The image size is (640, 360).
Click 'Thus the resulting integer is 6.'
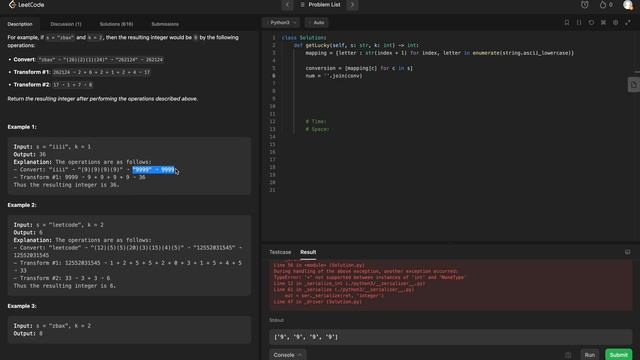click(65, 286)
